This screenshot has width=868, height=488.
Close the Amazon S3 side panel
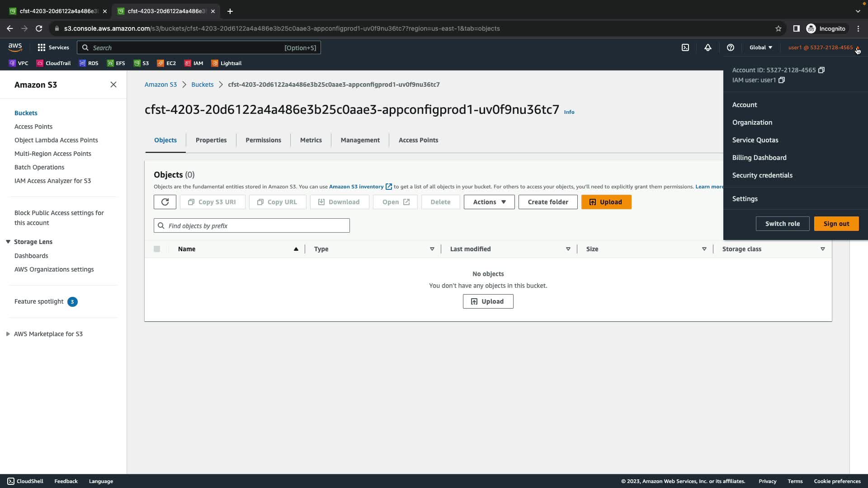[x=113, y=84]
